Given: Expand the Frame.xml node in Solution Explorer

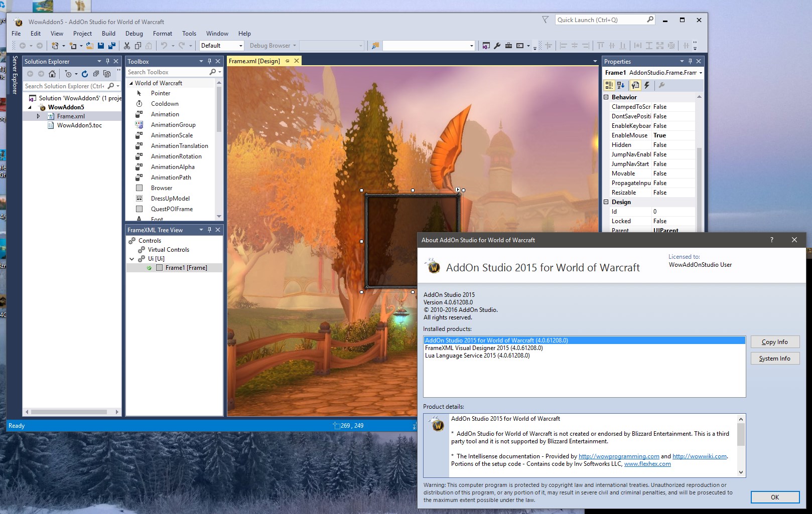Looking at the screenshot, I should point(39,116).
